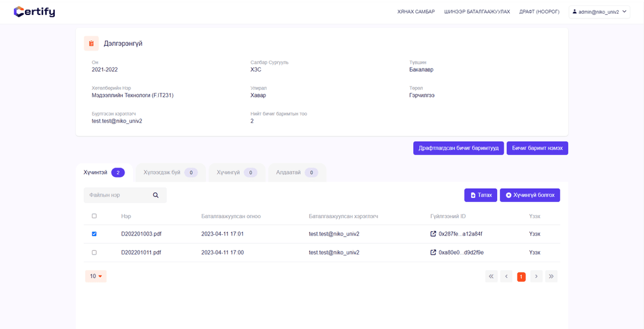
Task: Expand the rows-per-page 10 dropdown
Action: pos(96,276)
